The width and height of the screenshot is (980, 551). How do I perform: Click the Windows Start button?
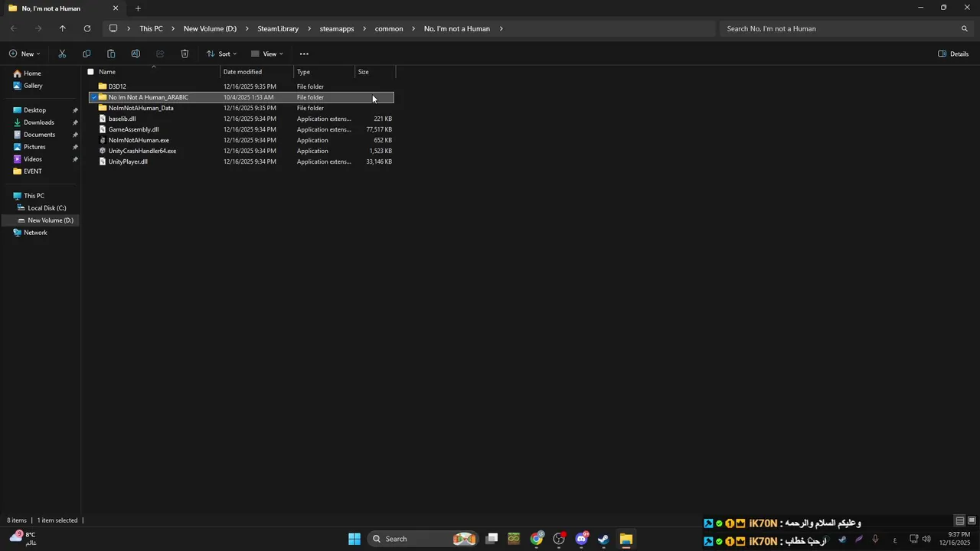pos(354,539)
